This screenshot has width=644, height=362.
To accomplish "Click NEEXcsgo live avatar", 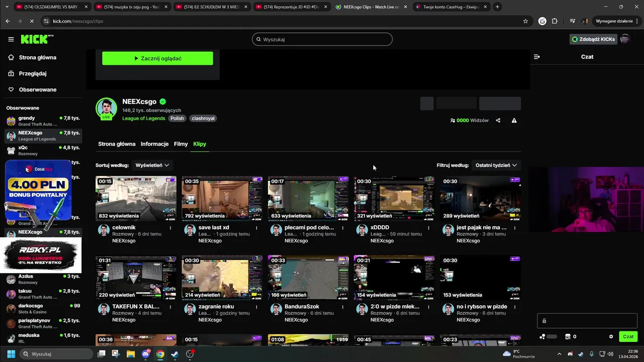I will pos(106,109).
